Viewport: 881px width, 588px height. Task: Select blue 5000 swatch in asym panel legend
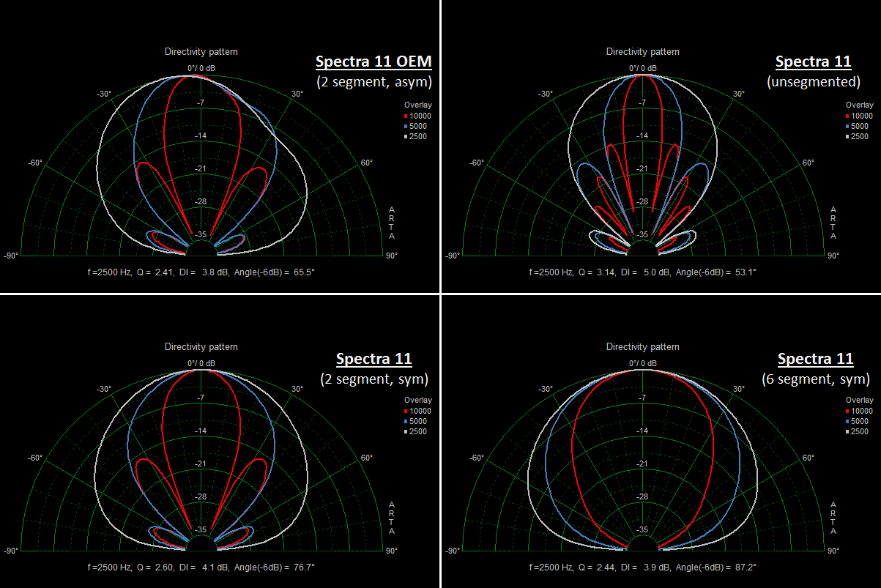406,127
